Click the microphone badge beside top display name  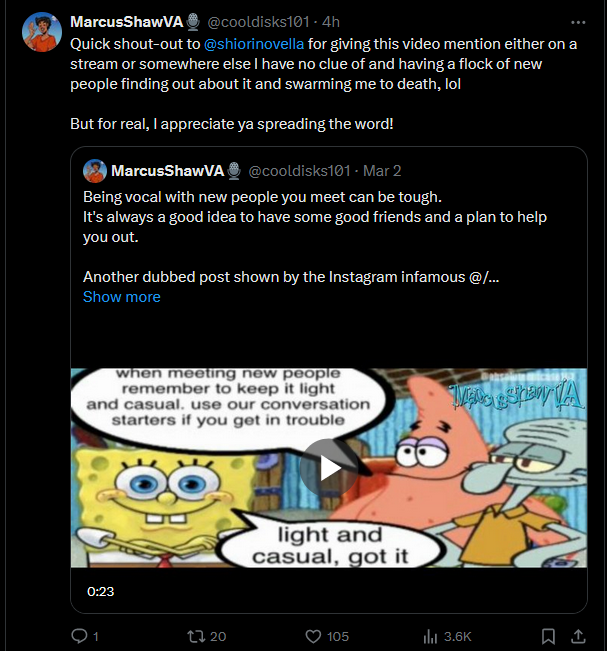[193, 22]
